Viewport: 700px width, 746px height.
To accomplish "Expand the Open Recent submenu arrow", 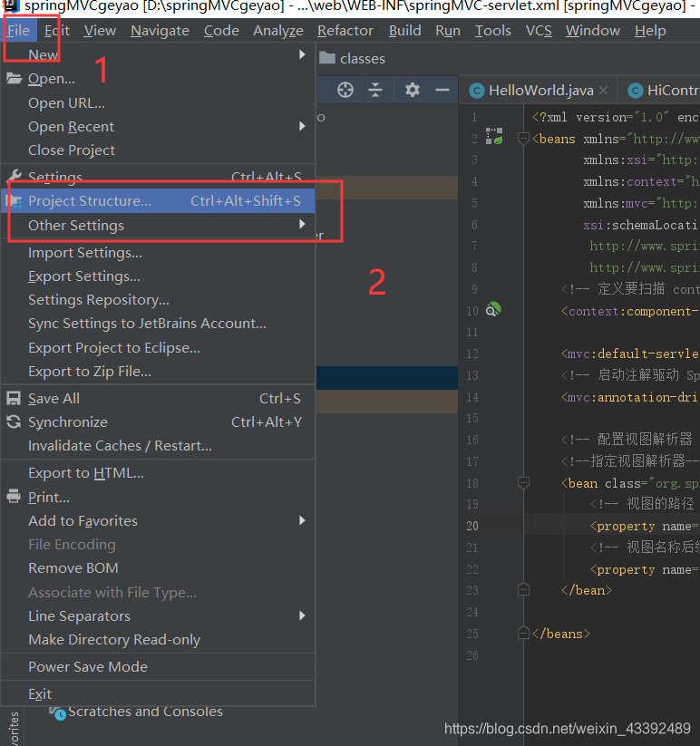I will [302, 127].
